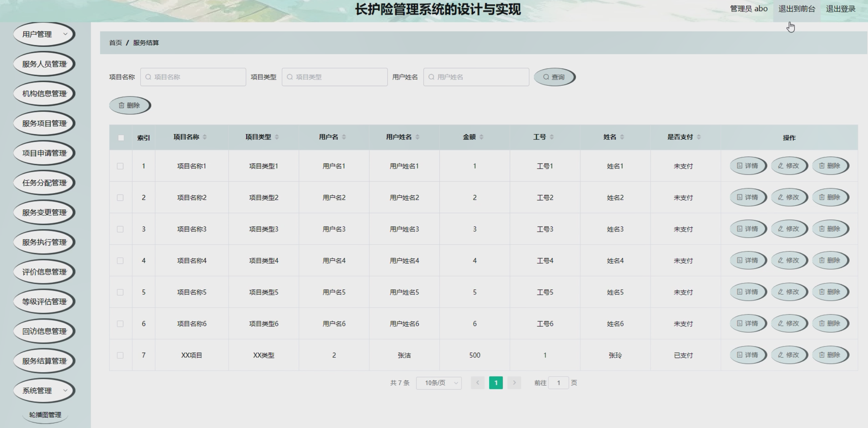The width and height of the screenshot is (868, 428).
Task: Delete row 3 using its 删除 button
Action: pos(830,229)
